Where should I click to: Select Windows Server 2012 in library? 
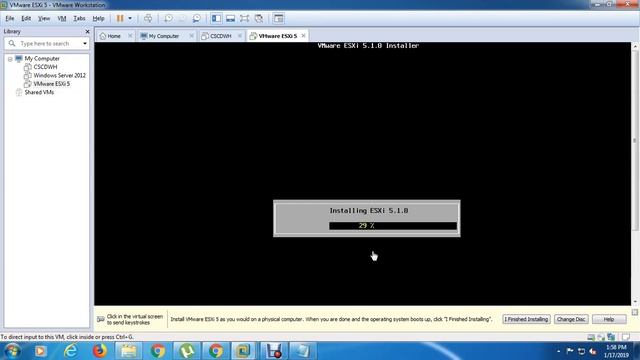click(60, 76)
